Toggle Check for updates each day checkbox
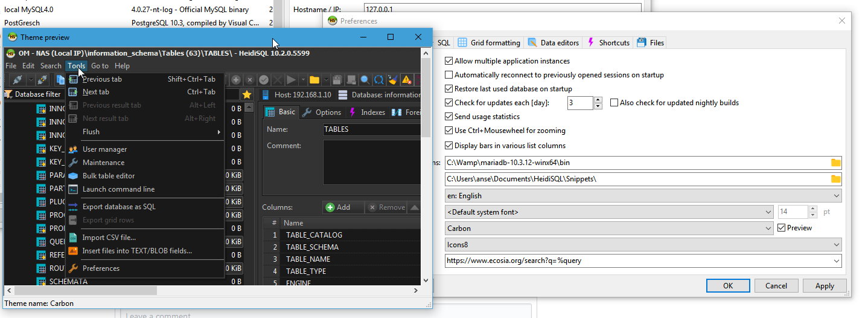The image size is (868, 318). point(448,103)
